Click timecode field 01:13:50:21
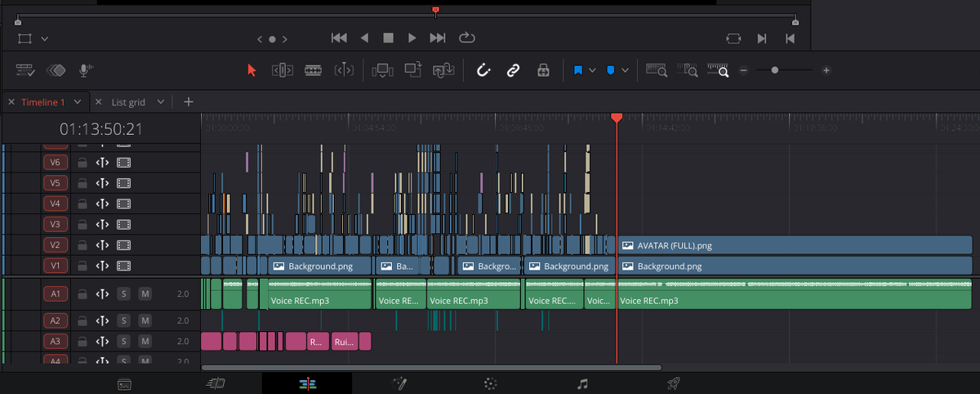 click(x=101, y=129)
